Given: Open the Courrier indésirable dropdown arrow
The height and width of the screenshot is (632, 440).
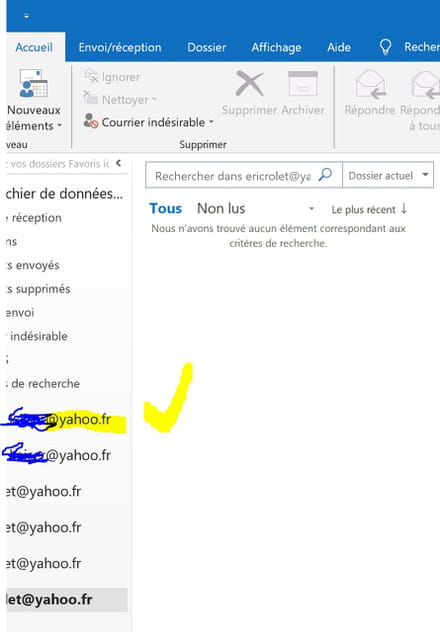Looking at the screenshot, I should coord(211,122).
